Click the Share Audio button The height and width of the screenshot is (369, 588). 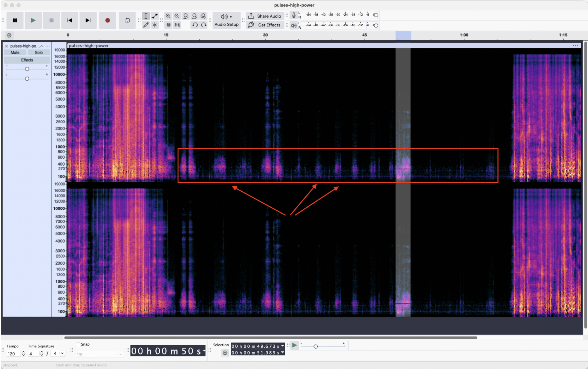[265, 16]
